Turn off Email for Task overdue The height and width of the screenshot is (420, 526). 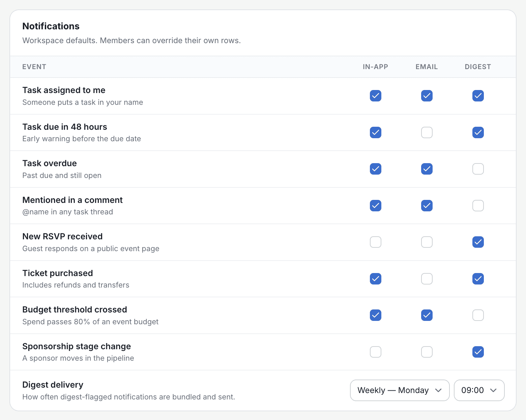[x=427, y=169]
